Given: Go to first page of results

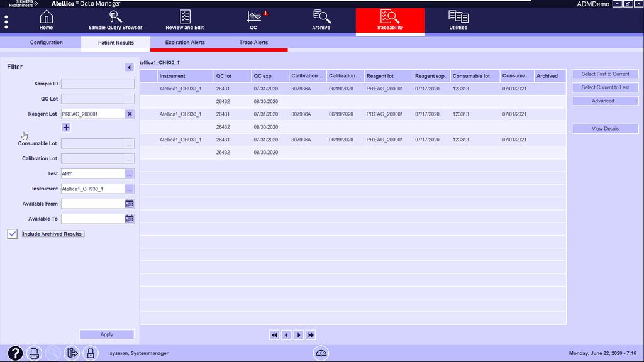Looking at the screenshot, I should pyautogui.click(x=274, y=335).
